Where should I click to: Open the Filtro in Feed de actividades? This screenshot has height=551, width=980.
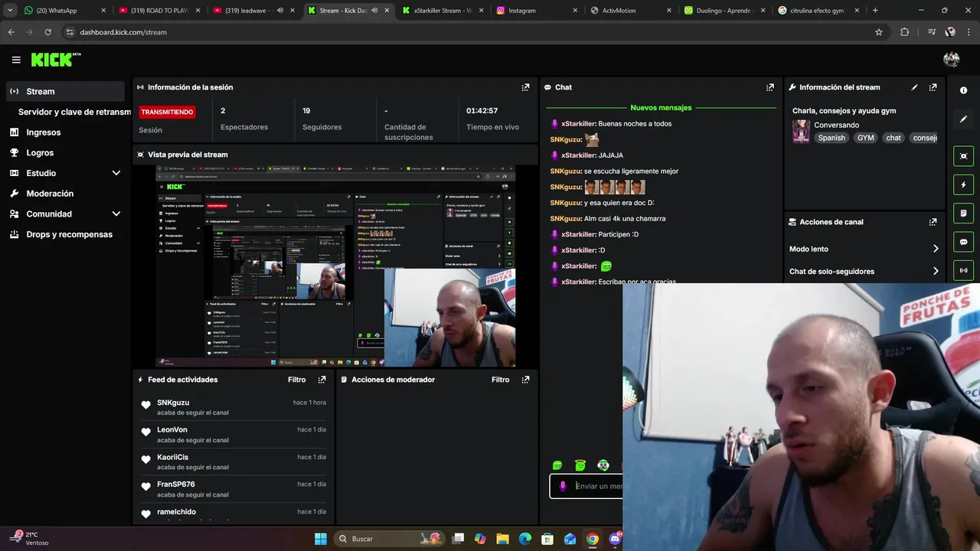click(296, 380)
